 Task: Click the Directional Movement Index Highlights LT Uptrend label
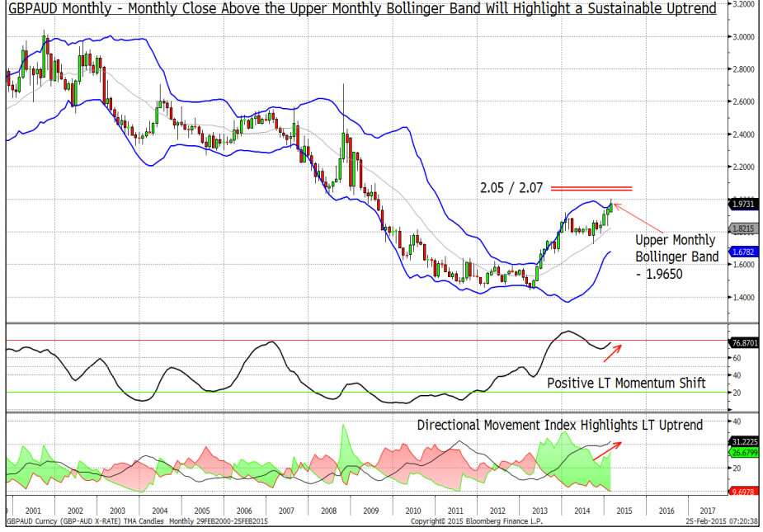559,425
